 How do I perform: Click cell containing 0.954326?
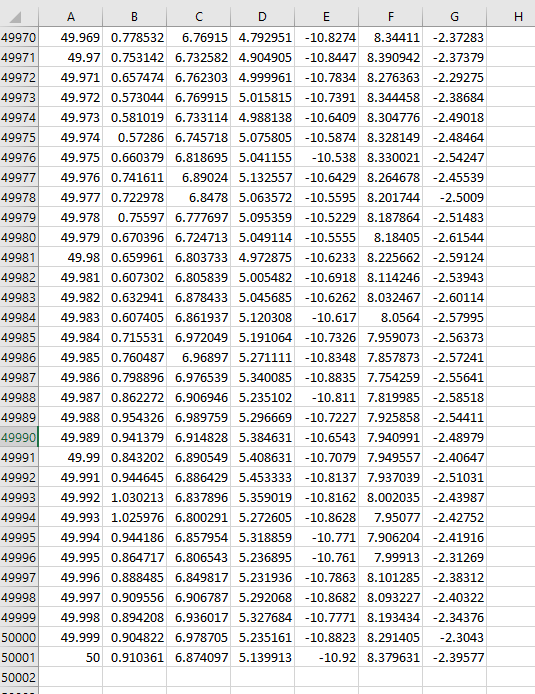(135, 418)
